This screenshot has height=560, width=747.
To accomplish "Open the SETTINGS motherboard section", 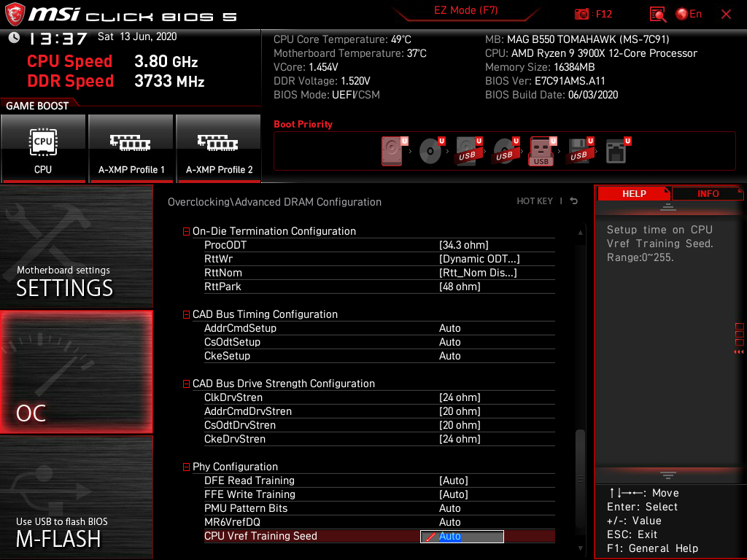I will click(x=76, y=246).
